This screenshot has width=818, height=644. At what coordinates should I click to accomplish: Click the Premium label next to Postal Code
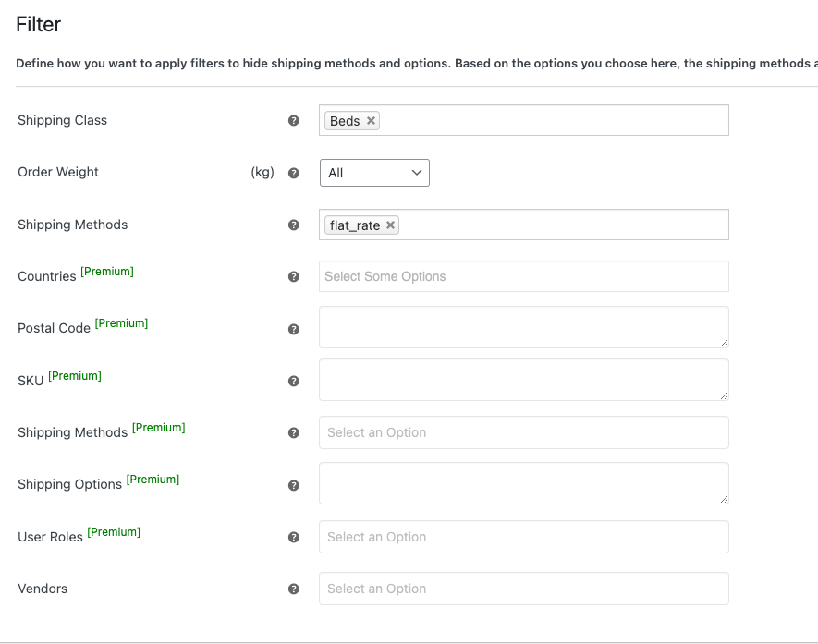122,323
